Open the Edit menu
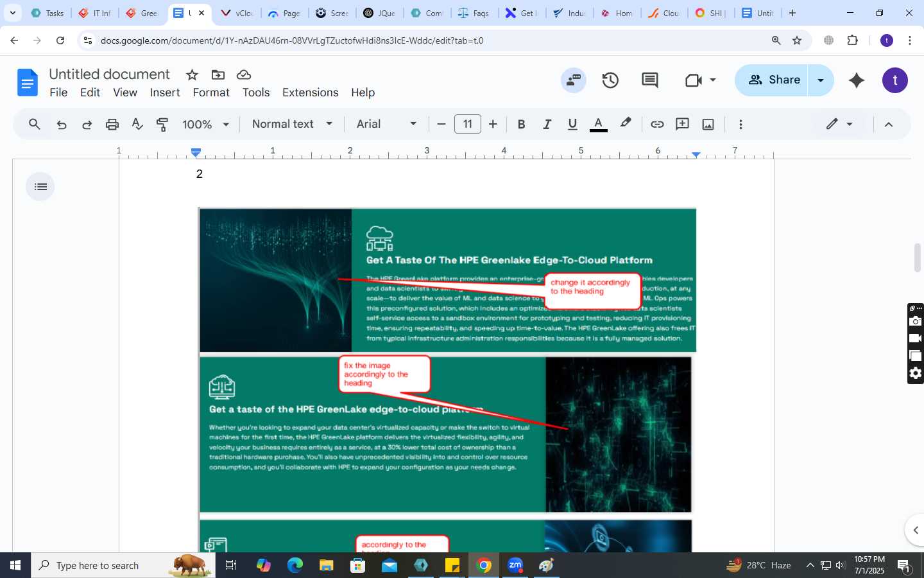The width and height of the screenshot is (924, 578). (x=90, y=92)
